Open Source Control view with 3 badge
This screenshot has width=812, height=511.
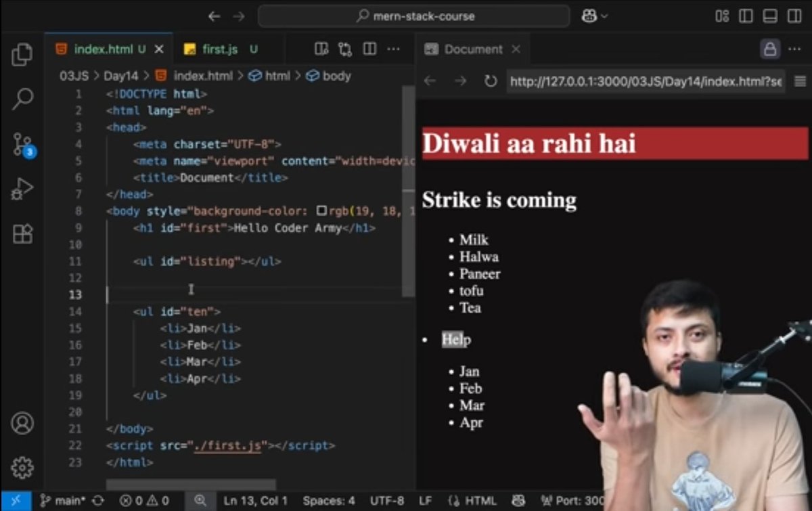tap(22, 144)
